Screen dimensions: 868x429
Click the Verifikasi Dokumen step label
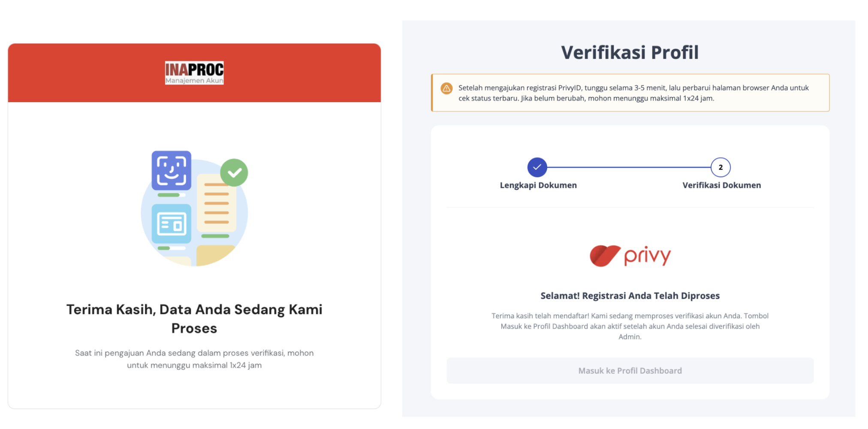click(x=722, y=185)
